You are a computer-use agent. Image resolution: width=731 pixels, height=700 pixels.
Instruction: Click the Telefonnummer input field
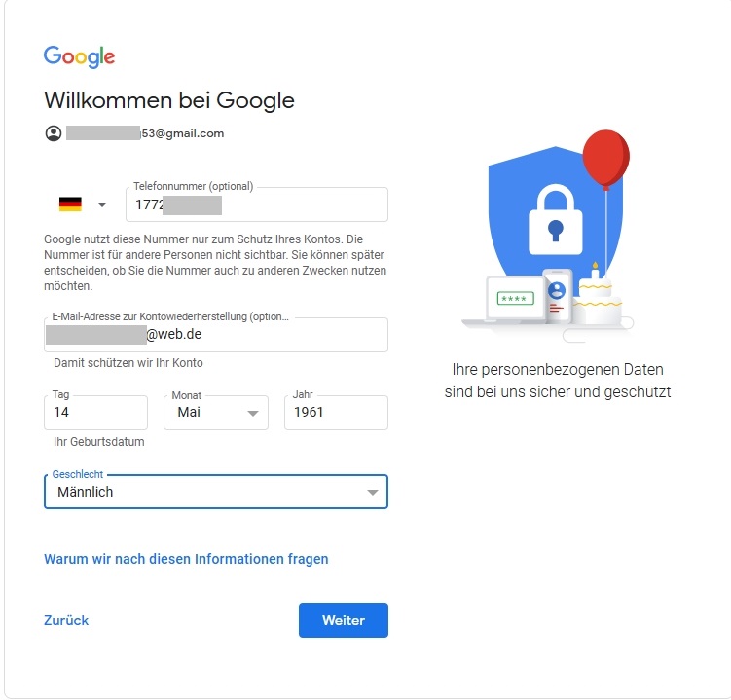[x=257, y=205]
